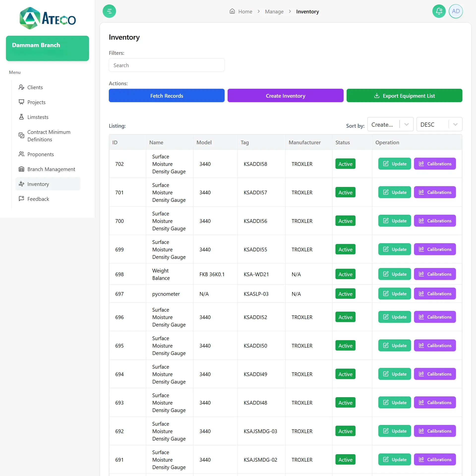Click download icon on Export Equipment List
This screenshot has height=476, width=476.
click(x=377, y=95)
